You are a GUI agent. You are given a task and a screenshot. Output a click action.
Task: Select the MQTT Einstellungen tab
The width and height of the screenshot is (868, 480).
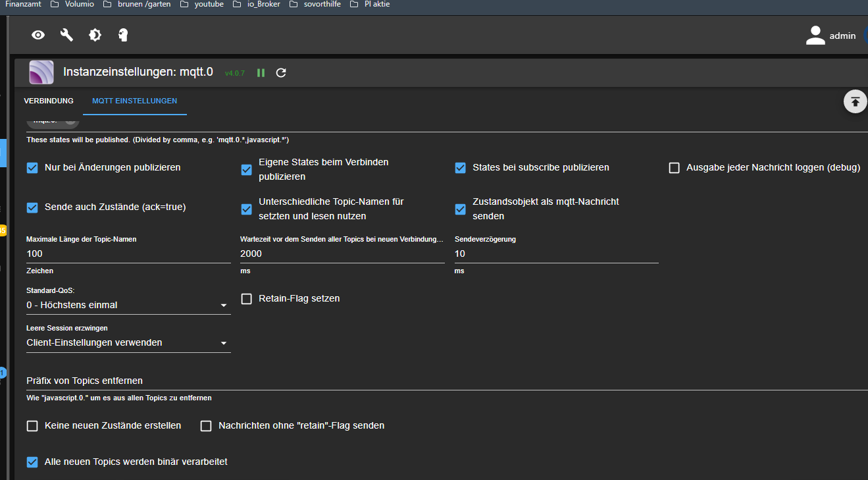135,101
